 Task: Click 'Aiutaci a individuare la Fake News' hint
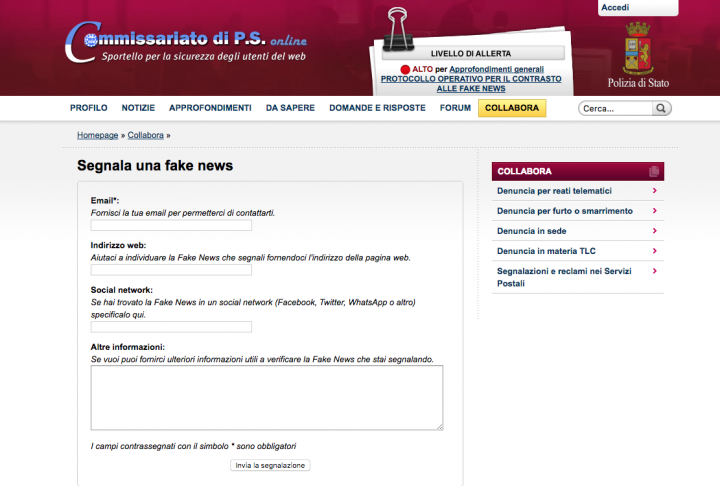pos(250,258)
